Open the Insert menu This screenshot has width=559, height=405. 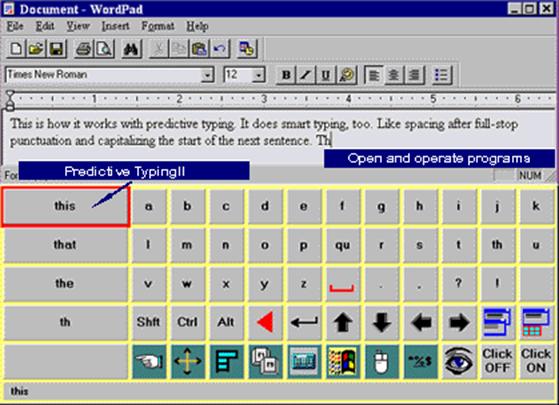115,26
